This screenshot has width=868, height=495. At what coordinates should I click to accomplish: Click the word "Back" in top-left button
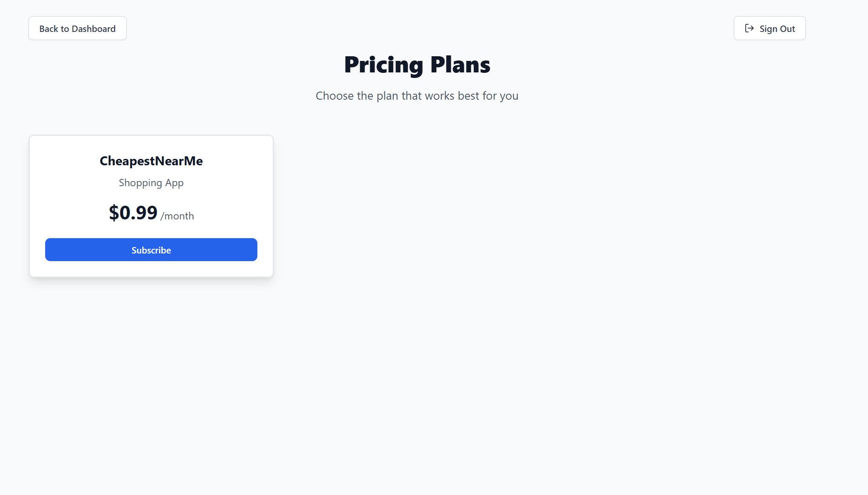point(49,29)
